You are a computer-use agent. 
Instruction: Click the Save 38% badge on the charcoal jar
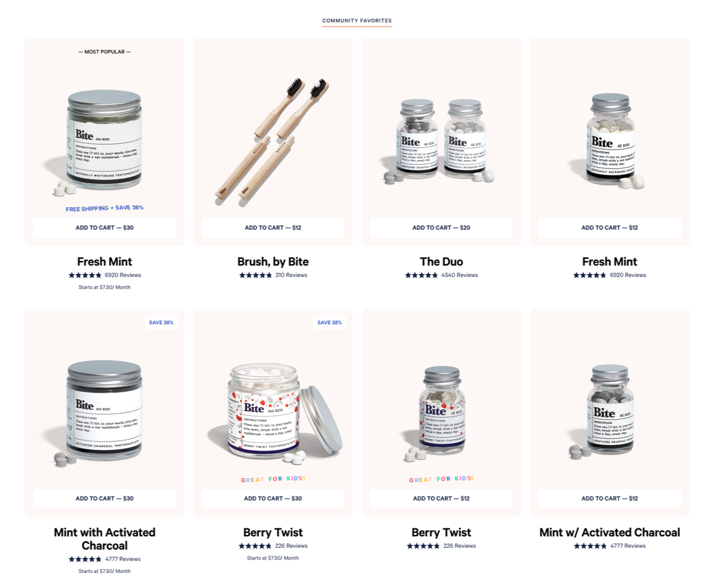click(x=161, y=322)
